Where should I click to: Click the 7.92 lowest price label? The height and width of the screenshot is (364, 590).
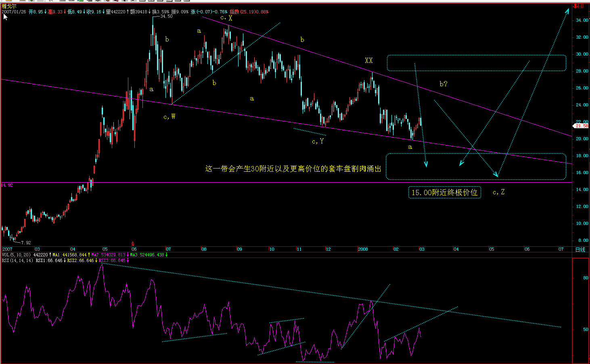click(x=26, y=243)
